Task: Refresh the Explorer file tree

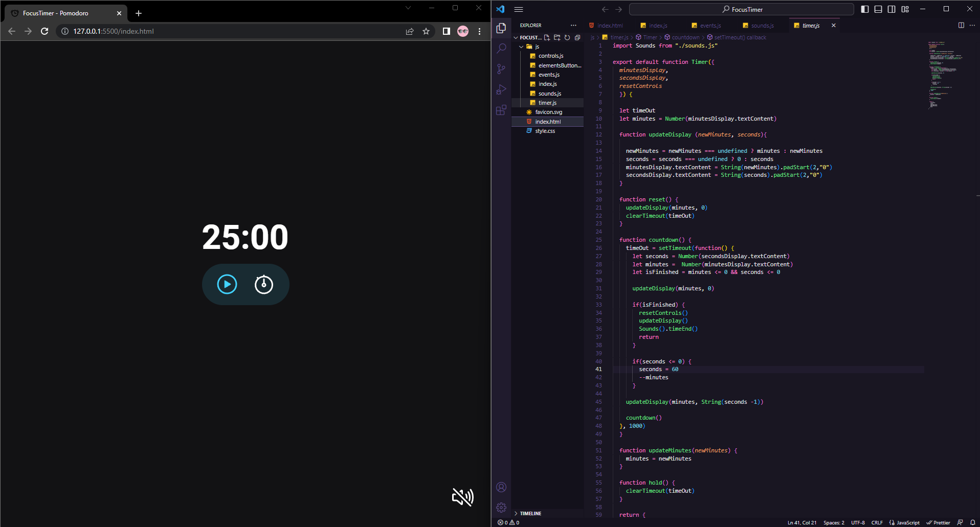Action: 567,37
